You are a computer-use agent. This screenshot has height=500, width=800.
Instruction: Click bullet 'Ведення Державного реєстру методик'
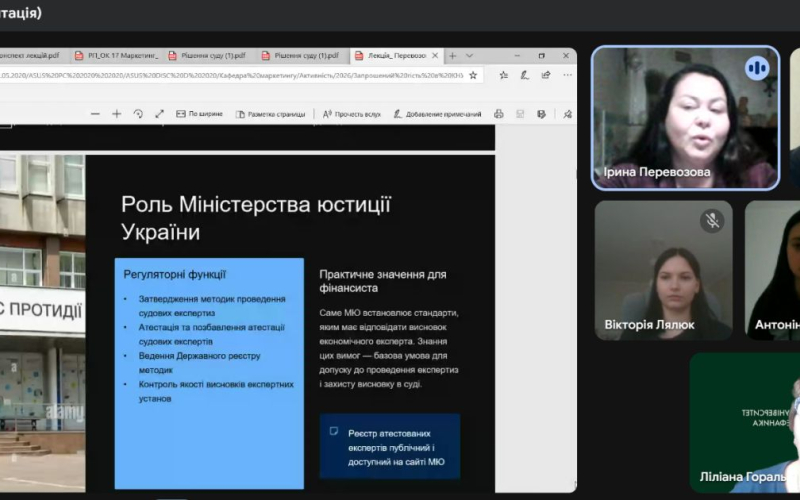199,363
